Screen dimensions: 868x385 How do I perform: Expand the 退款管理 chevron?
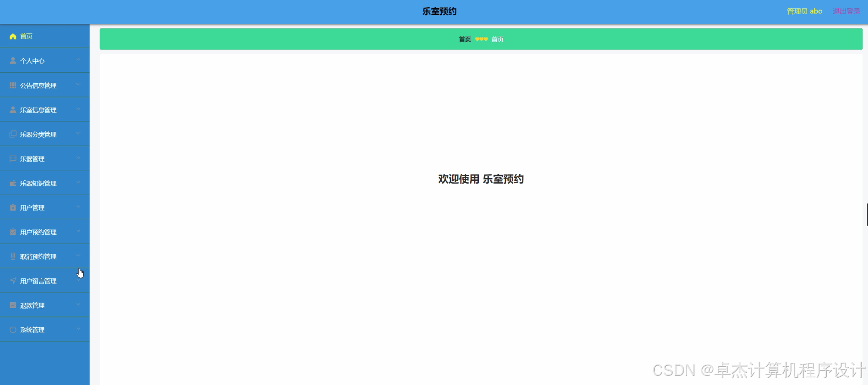[78, 305]
